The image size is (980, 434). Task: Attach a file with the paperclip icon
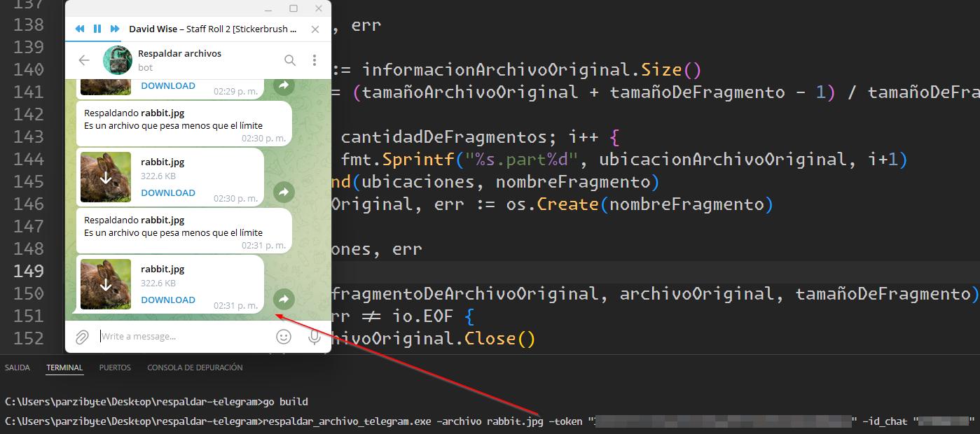(82, 337)
